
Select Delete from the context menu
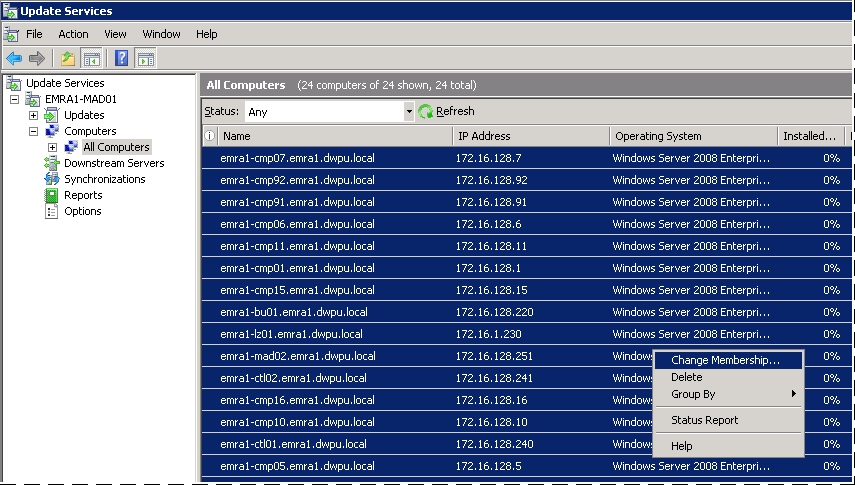pos(686,377)
